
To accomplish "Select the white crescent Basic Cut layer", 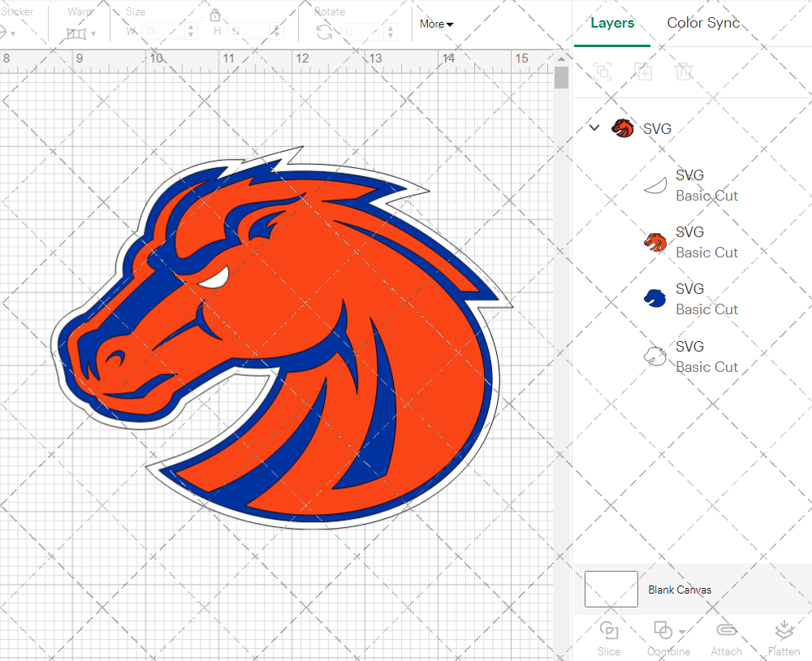I will click(x=705, y=184).
